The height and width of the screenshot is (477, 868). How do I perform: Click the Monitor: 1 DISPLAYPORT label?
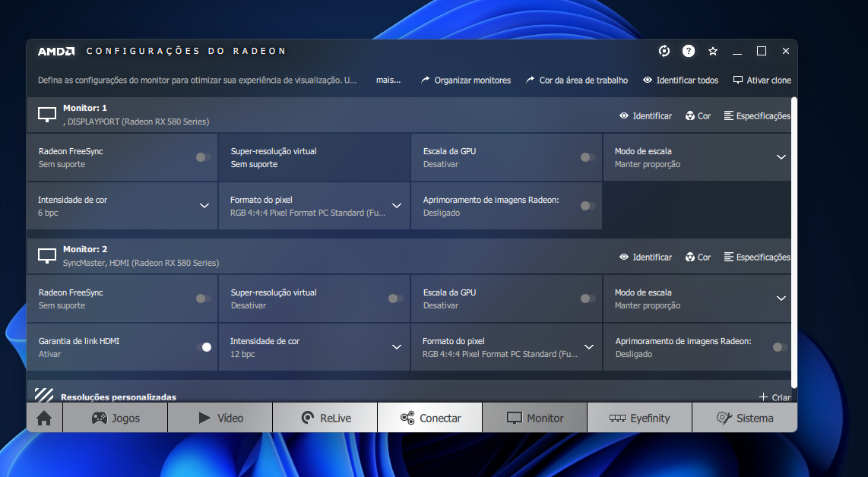(x=136, y=115)
